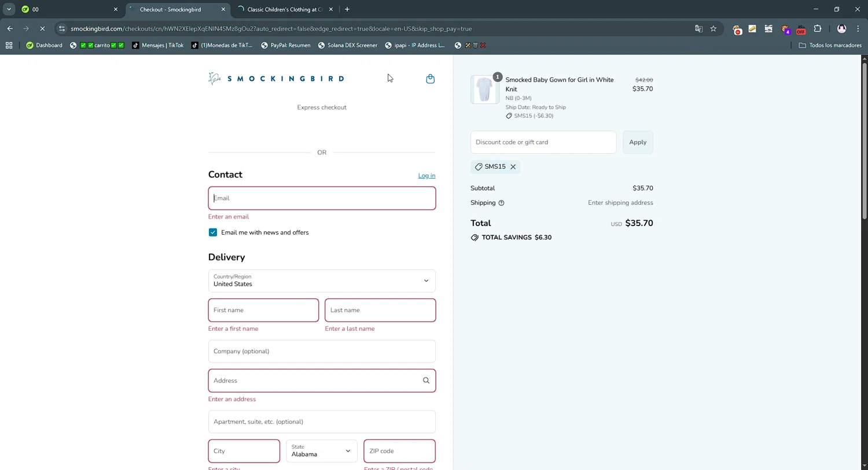Click the Enter an email error message
The height and width of the screenshot is (470, 868).
pyautogui.click(x=229, y=217)
